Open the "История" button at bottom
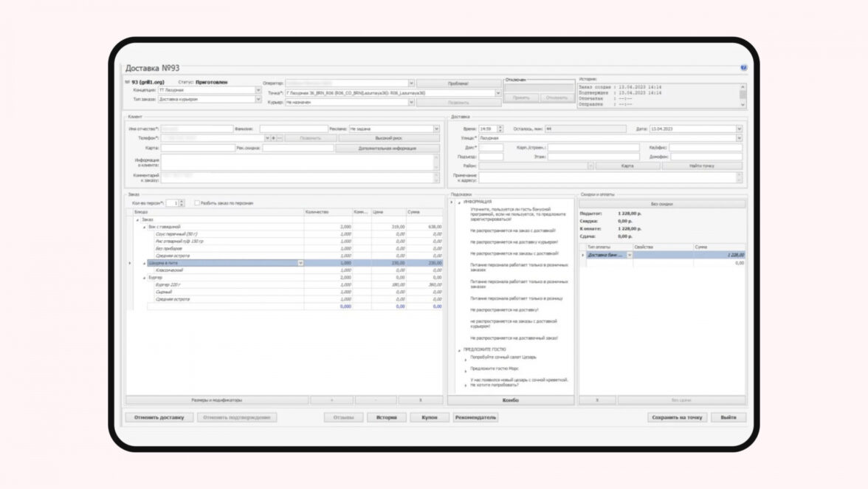Viewport: 868px width, 489px height. click(x=387, y=417)
